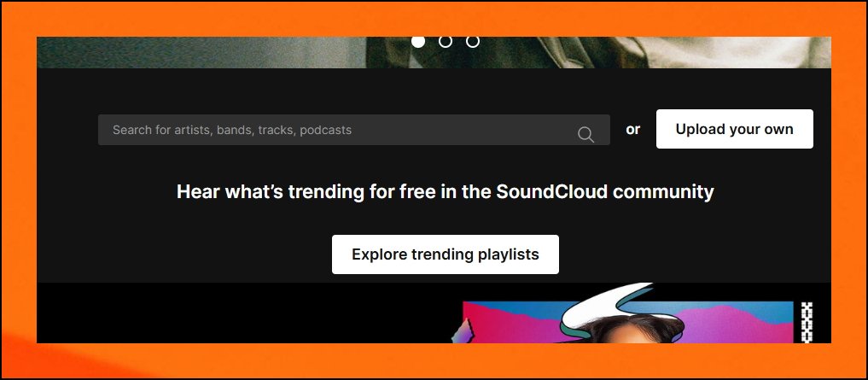The image size is (868, 380).
Task: Click the black empty area left of the banner
Action: click(x=243, y=313)
